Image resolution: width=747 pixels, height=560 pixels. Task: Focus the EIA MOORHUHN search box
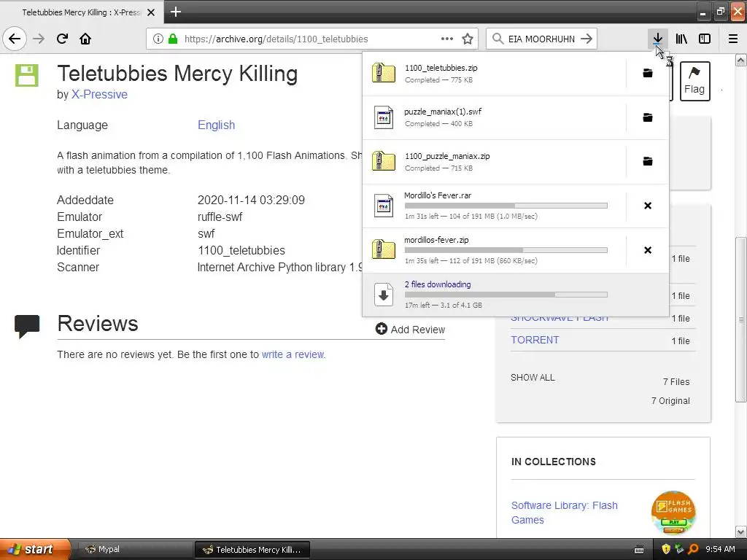point(541,39)
